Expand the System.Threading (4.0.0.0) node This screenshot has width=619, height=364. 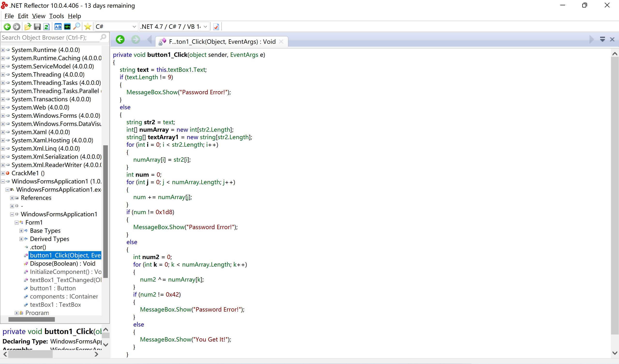pos(3,74)
